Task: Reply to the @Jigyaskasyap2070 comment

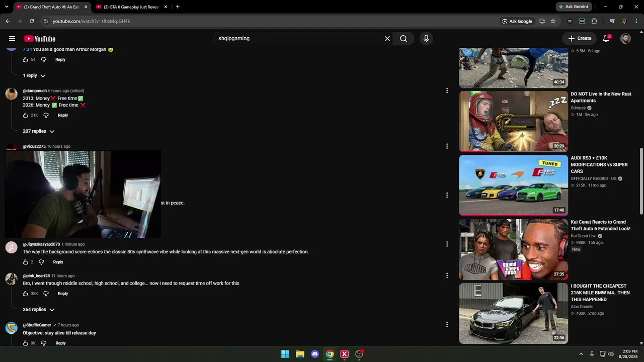Action: point(58,262)
